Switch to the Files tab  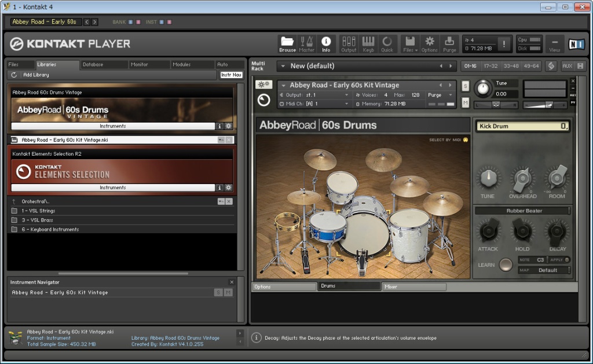coord(21,65)
